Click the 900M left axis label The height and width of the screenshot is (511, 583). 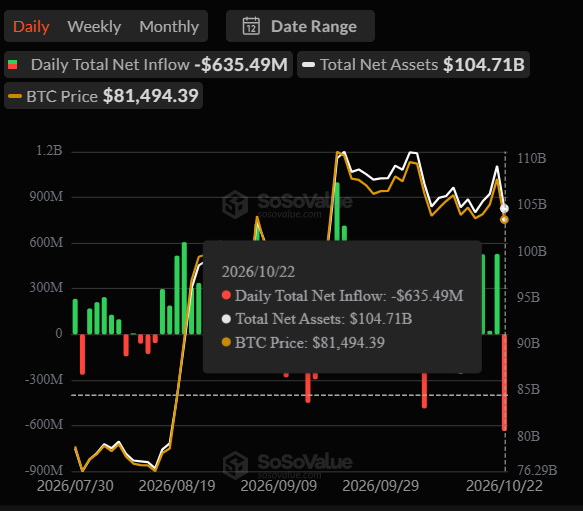click(x=46, y=196)
